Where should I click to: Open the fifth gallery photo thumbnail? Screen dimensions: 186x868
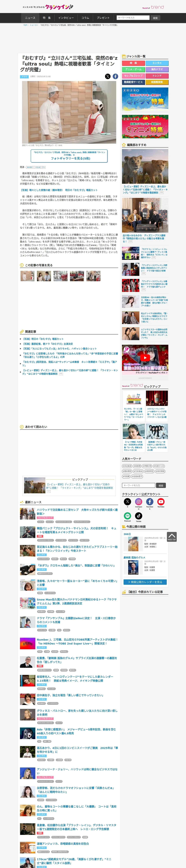click(93, 276)
